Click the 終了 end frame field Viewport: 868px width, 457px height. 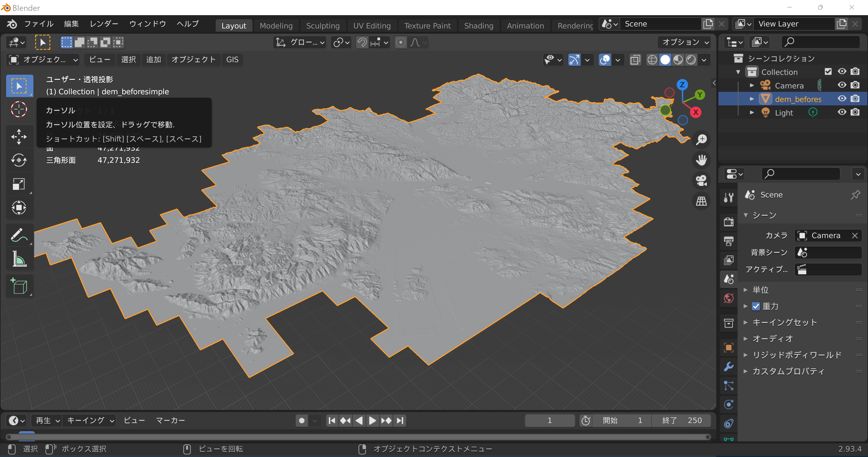click(x=681, y=421)
